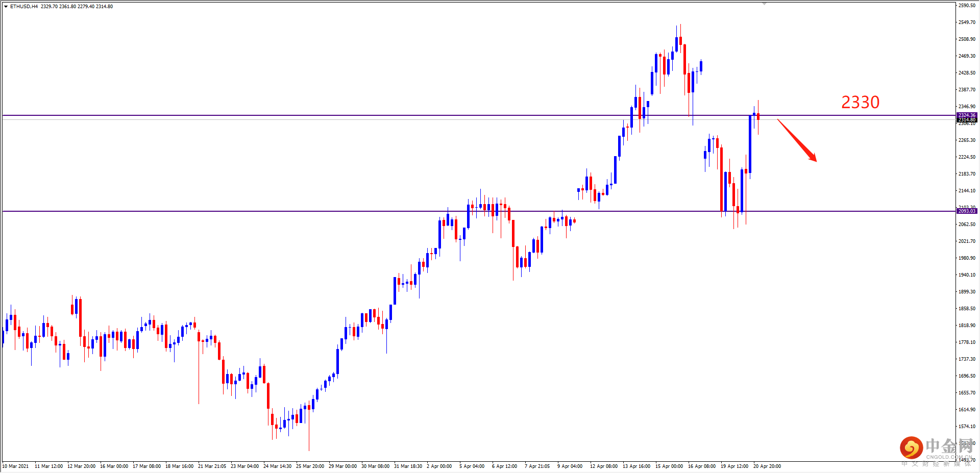Click the 12 Mar 20:00 time label
The width and height of the screenshot is (980, 473).
point(81,466)
